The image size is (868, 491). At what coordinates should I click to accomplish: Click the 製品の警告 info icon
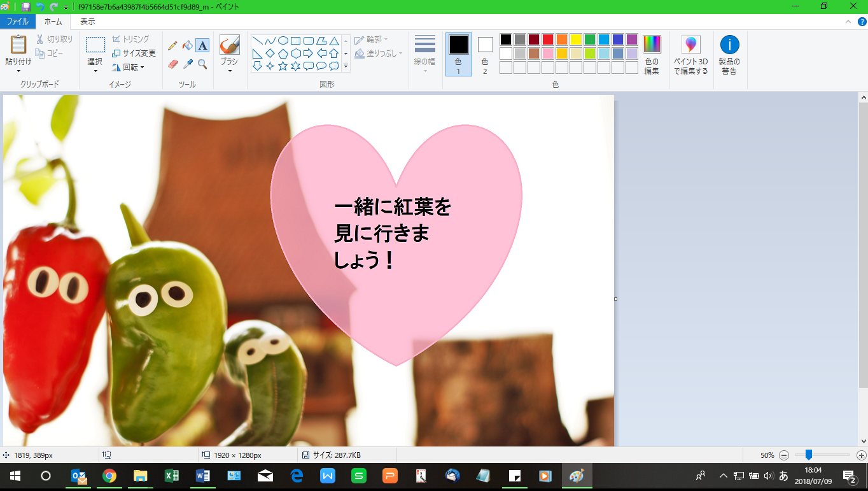tap(729, 45)
